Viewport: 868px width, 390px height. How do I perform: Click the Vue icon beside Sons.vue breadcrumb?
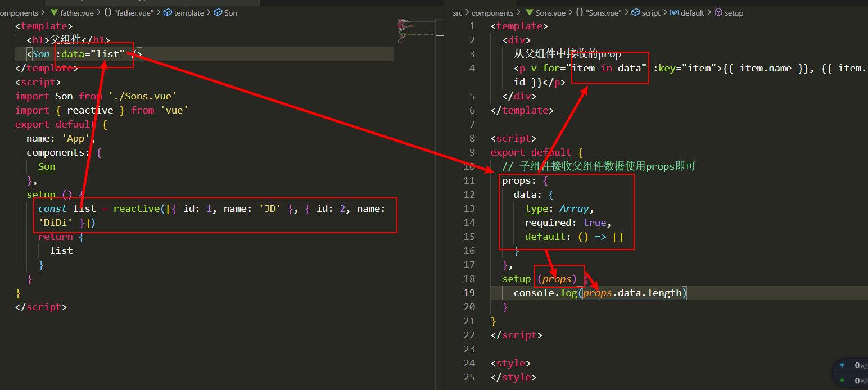[x=531, y=12]
